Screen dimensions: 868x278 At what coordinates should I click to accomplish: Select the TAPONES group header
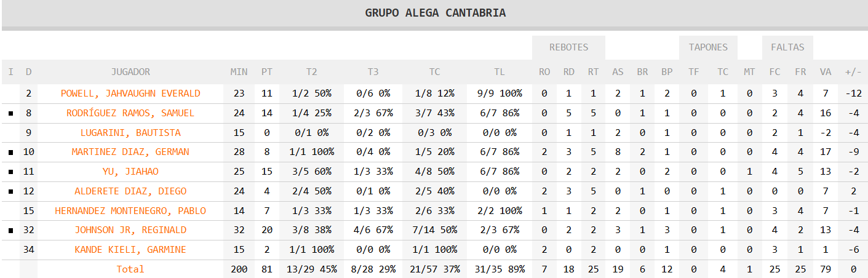pyautogui.click(x=708, y=47)
